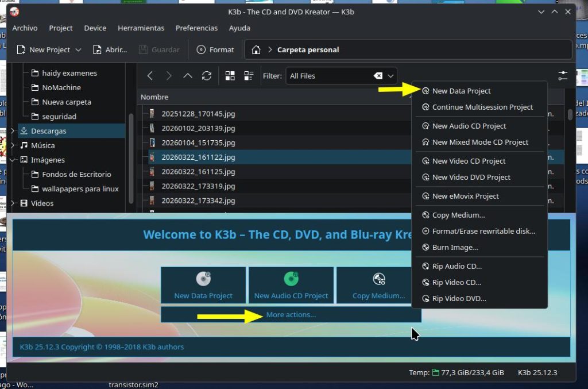Screen dimensions: 588x389
Task: Click the thumbnail of 20260322_173342.jpg
Action: (152, 201)
